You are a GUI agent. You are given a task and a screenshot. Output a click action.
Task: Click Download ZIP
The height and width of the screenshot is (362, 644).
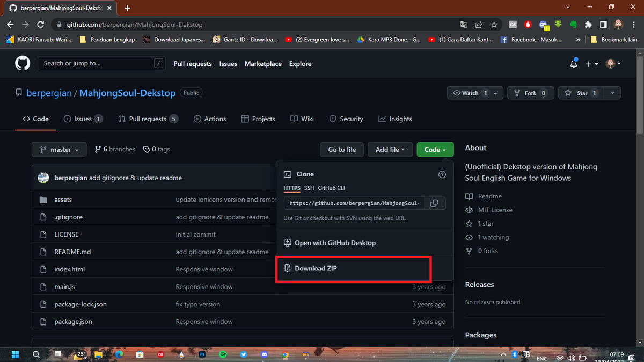pos(316,268)
